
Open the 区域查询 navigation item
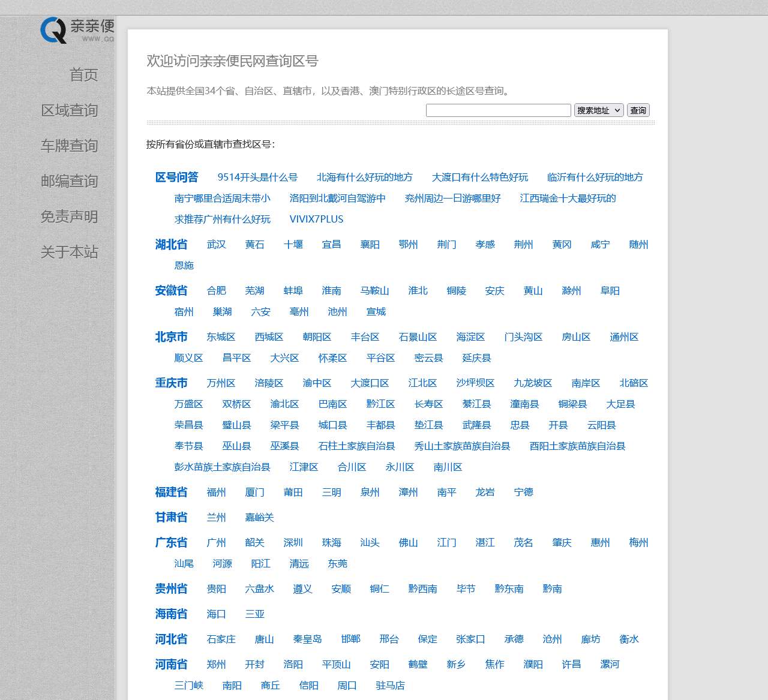pyautogui.click(x=70, y=110)
